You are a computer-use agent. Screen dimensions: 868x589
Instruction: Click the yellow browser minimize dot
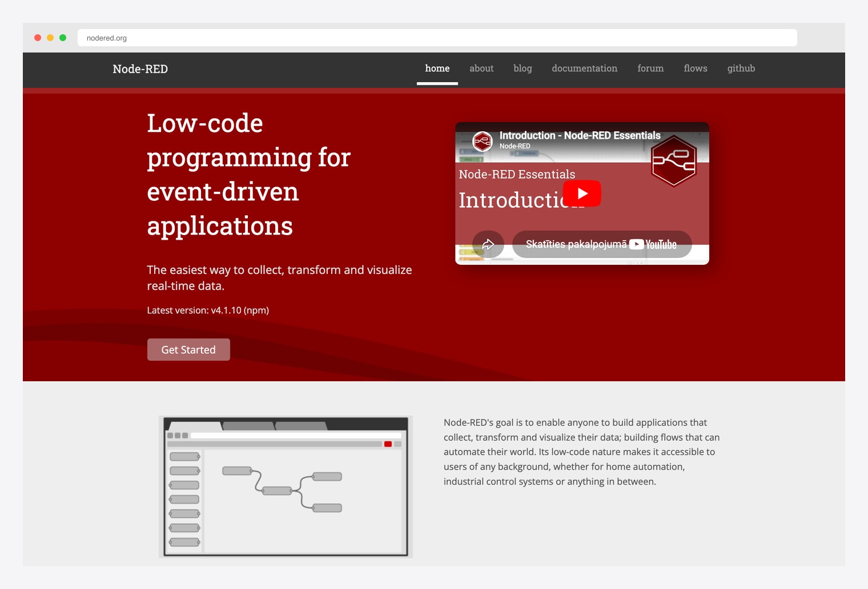click(x=50, y=38)
